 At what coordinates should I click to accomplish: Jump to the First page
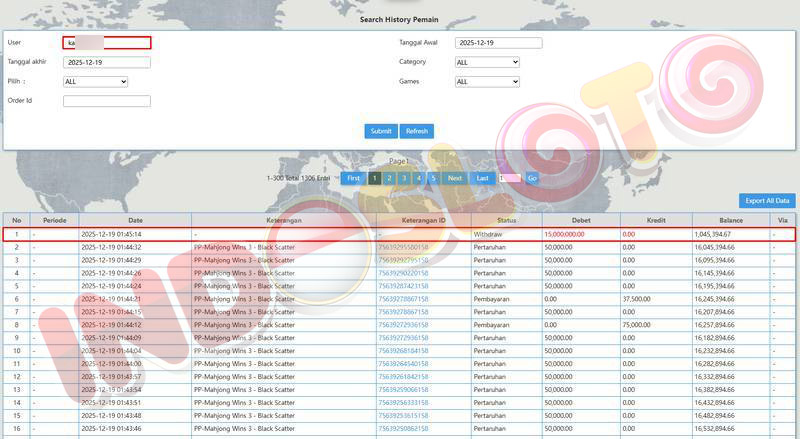(x=353, y=178)
